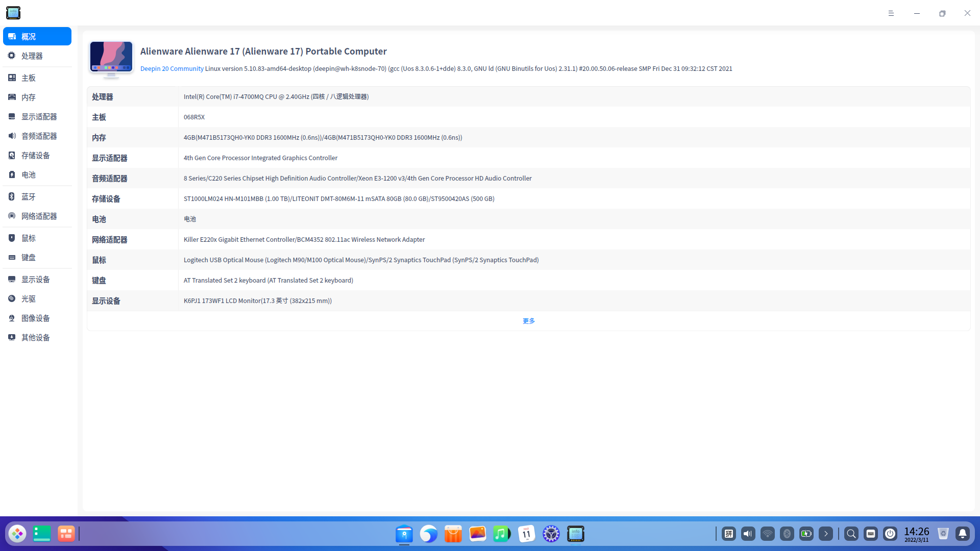Select 存储设备 storage in sidebar

(35, 156)
